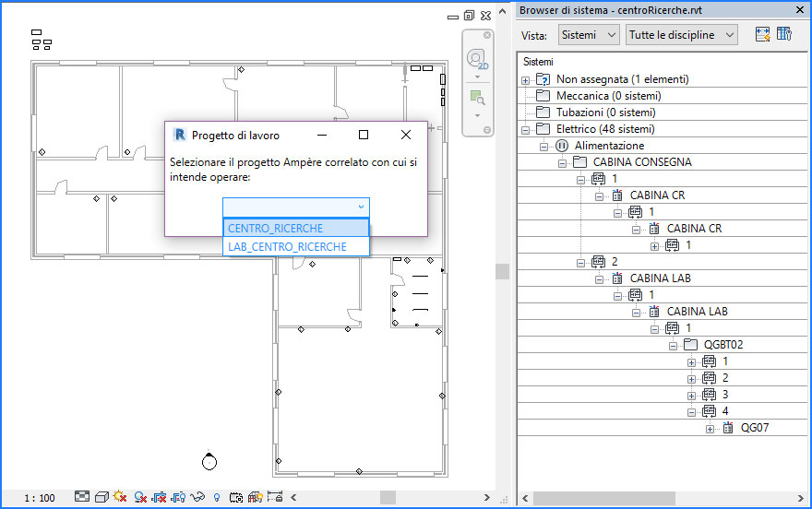Click Browser di sistema horizontal scrollbar thumb
The height and width of the screenshot is (509, 812).
coord(604,498)
